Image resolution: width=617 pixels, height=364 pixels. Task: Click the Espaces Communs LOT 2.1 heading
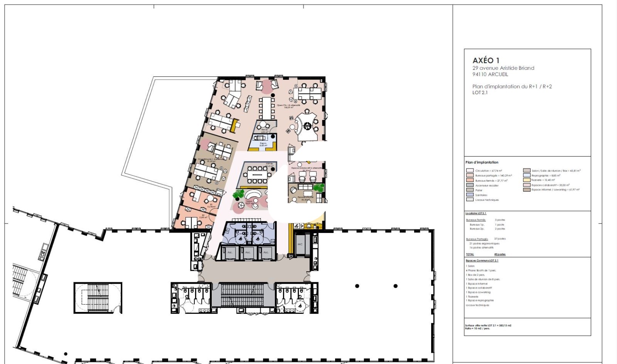tap(482, 261)
